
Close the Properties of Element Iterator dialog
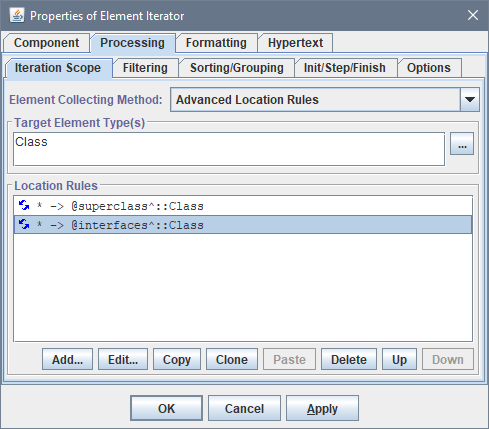click(x=473, y=15)
